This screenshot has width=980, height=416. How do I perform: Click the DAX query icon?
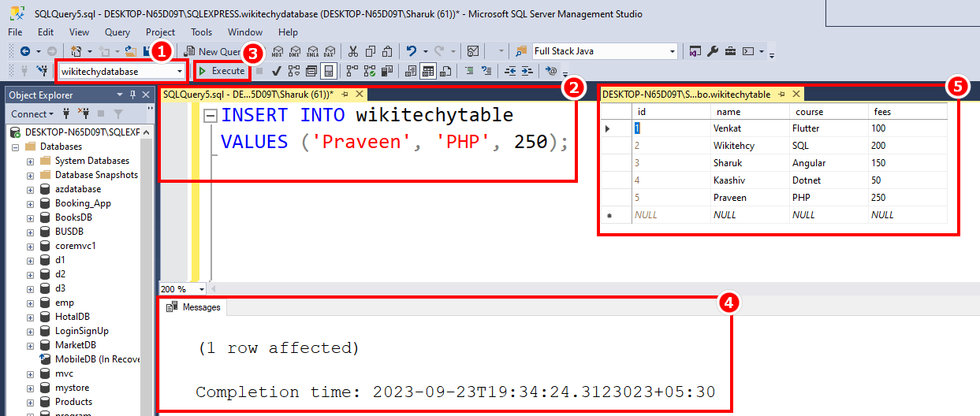tap(330, 51)
